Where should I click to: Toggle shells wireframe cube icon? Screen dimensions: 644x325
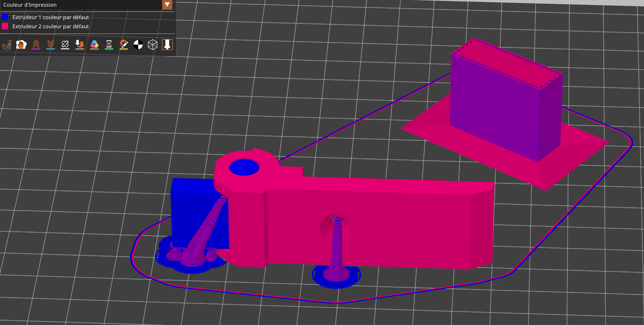coord(153,45)
